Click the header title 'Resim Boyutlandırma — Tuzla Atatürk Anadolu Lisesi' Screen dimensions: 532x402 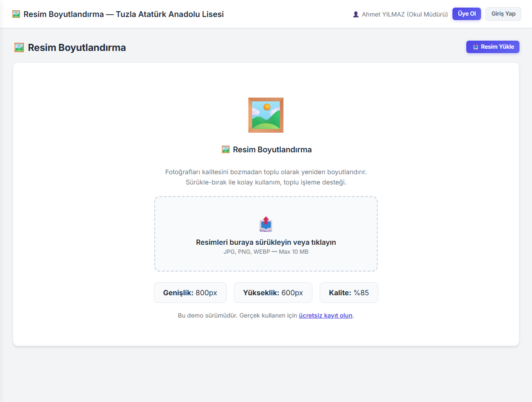(x=123, y=14)
